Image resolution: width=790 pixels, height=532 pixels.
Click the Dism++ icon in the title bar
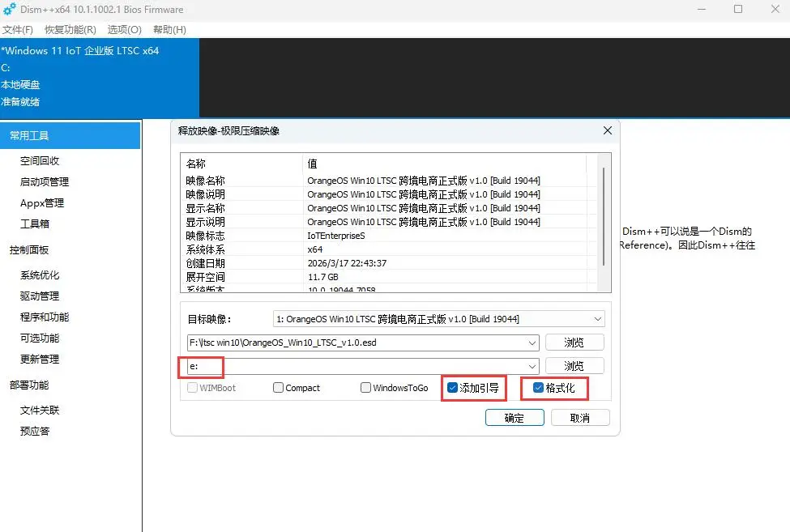(x=11, y=10)
